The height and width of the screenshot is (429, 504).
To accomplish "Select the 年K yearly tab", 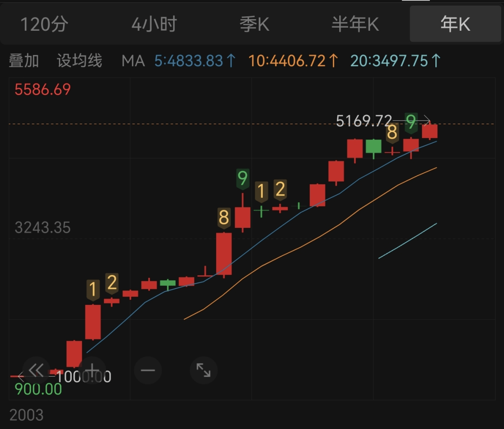I will point(455,24).
